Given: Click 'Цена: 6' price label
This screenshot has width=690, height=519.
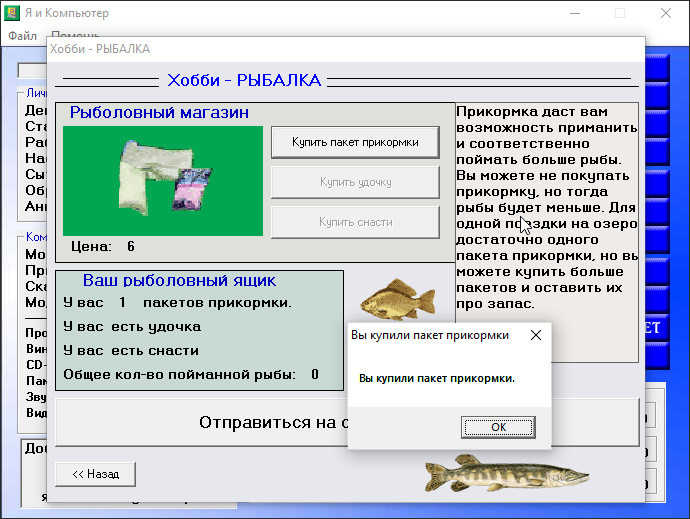Looking at the screenshot, I should click(x=103, y=247).
